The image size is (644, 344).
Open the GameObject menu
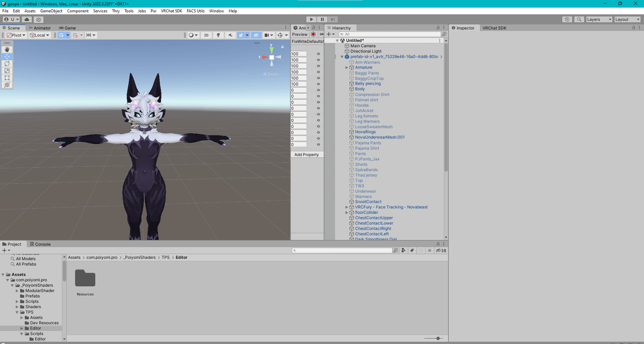[51, 11]
